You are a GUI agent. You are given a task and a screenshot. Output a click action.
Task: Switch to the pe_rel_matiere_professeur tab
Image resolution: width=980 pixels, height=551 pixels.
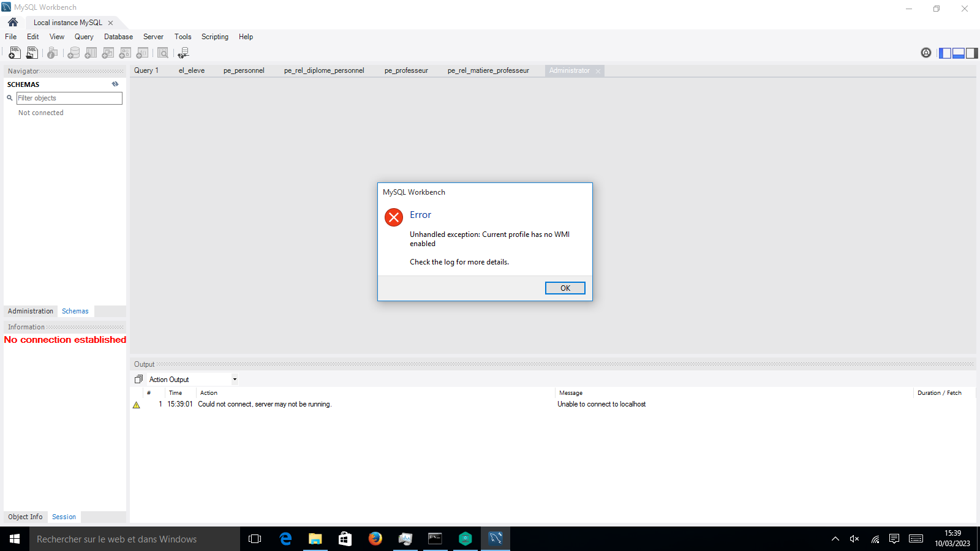(488, 70)
